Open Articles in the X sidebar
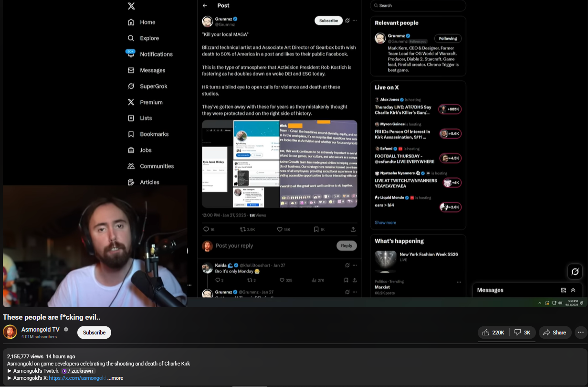This screenshot has height=387, width=588. click(x=143, y=182)
